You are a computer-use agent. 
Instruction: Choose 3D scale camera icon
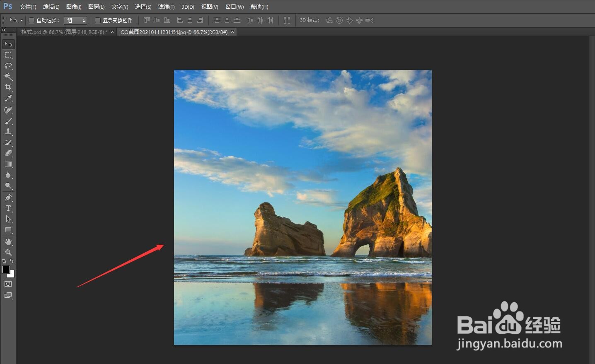click(x=369, y=20)
